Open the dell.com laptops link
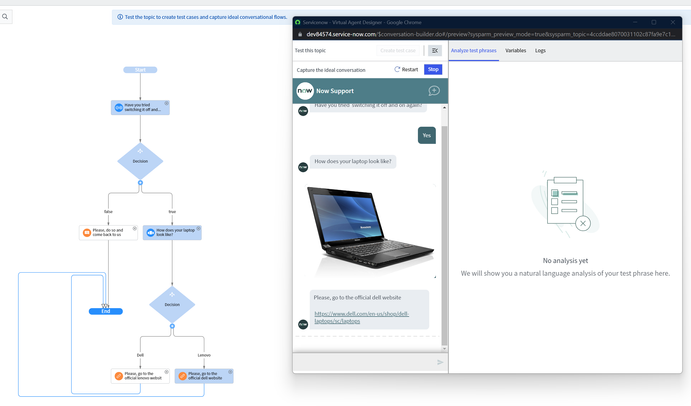The image size is (691, 406). 361,317
